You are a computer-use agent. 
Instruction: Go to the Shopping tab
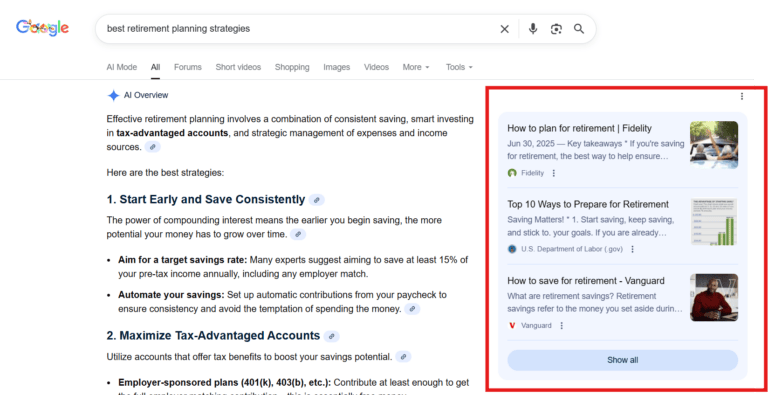tap(292, 67)
